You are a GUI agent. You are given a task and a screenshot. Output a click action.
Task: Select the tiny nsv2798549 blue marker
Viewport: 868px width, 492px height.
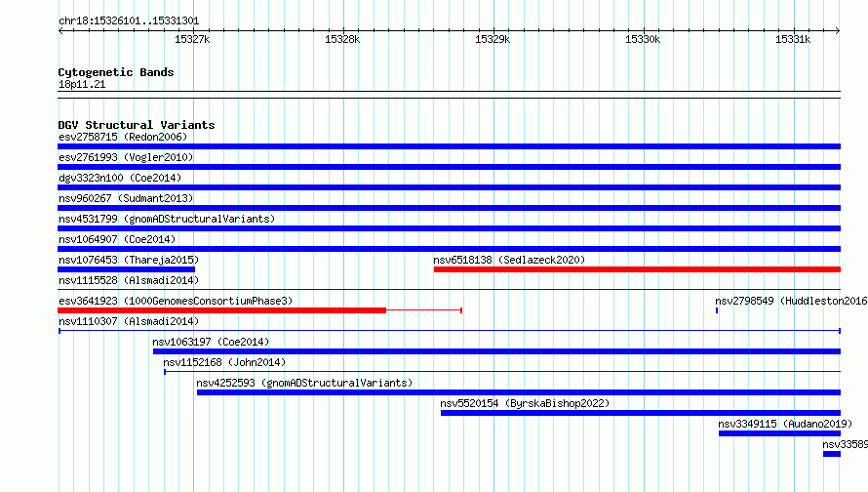[x=717, y=310]
